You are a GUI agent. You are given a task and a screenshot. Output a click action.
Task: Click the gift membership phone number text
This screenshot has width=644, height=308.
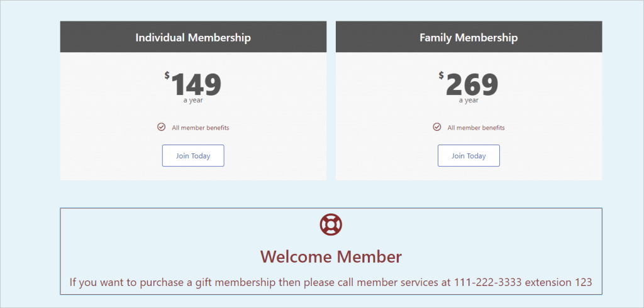tap(487, 282)
